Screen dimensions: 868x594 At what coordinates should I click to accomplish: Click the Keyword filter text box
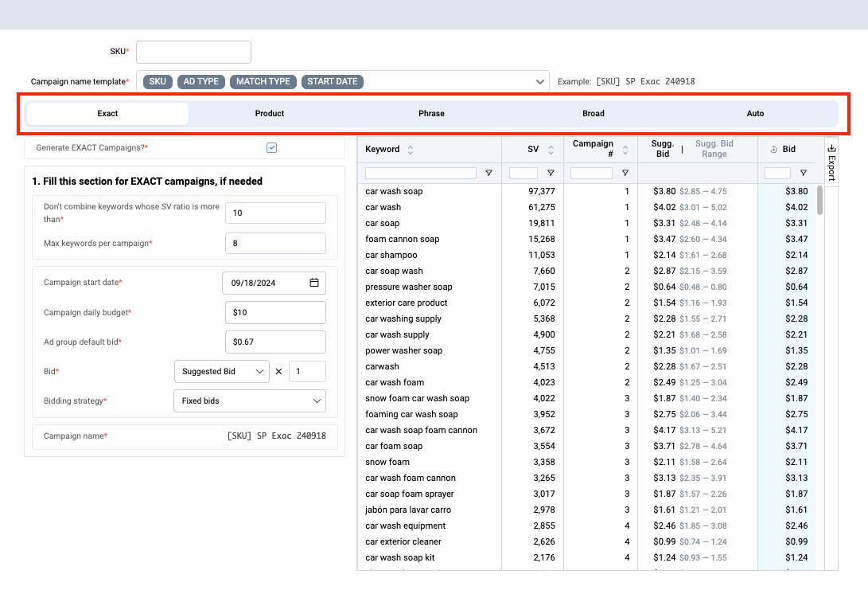click(421, 173)
